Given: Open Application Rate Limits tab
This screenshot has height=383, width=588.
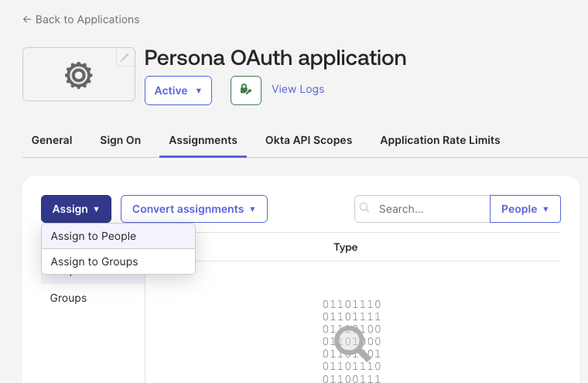Looking at the screenshot, I should click(x=440, y=140).
